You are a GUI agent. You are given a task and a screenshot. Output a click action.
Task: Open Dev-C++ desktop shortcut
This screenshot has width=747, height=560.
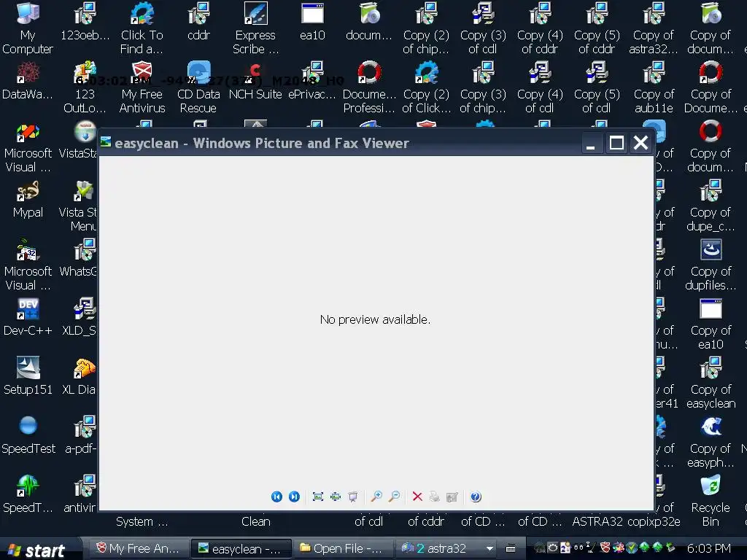(28, 317)
